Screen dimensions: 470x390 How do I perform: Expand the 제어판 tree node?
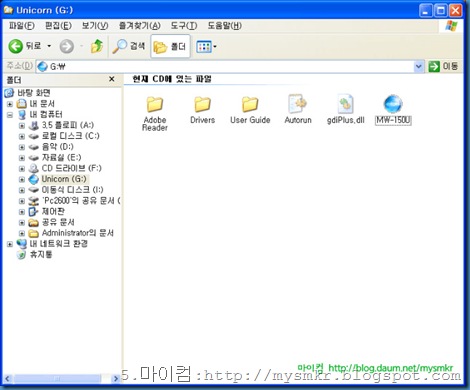tap(22, 212)
